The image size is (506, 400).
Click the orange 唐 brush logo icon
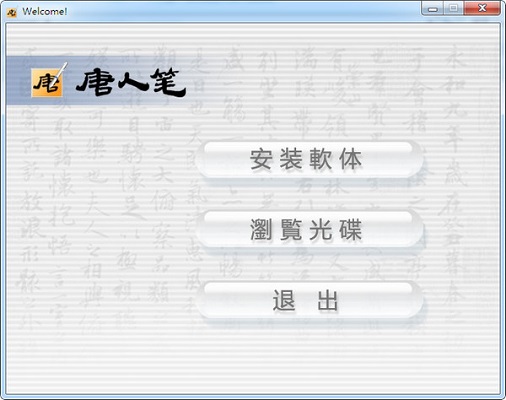pos(47,83)
